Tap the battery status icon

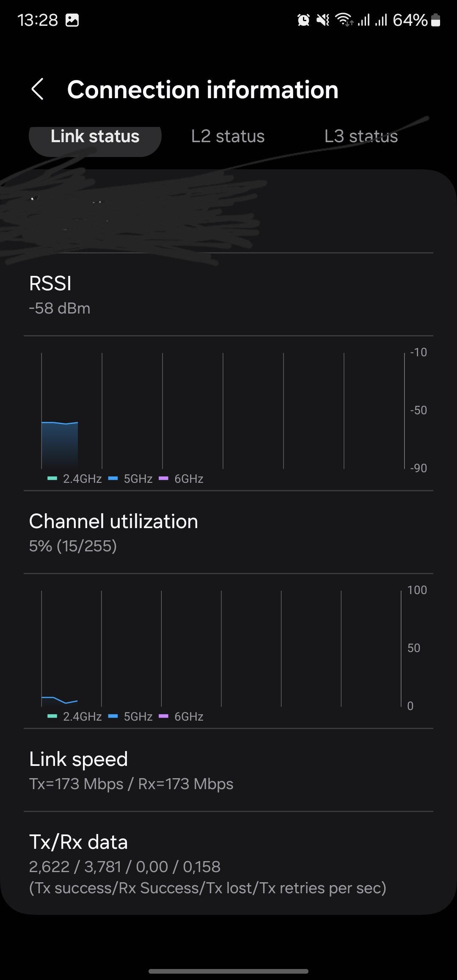point(435,20)
